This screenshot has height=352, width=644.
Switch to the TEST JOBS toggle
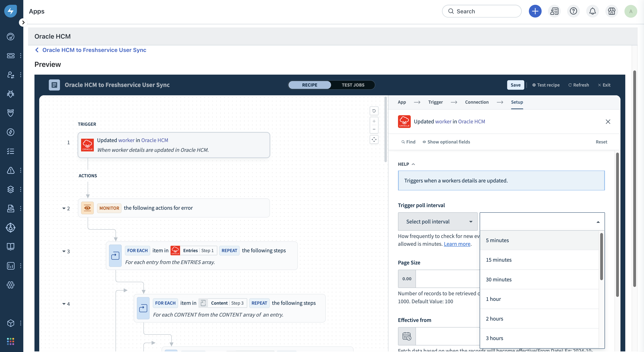tap(353, 85)
